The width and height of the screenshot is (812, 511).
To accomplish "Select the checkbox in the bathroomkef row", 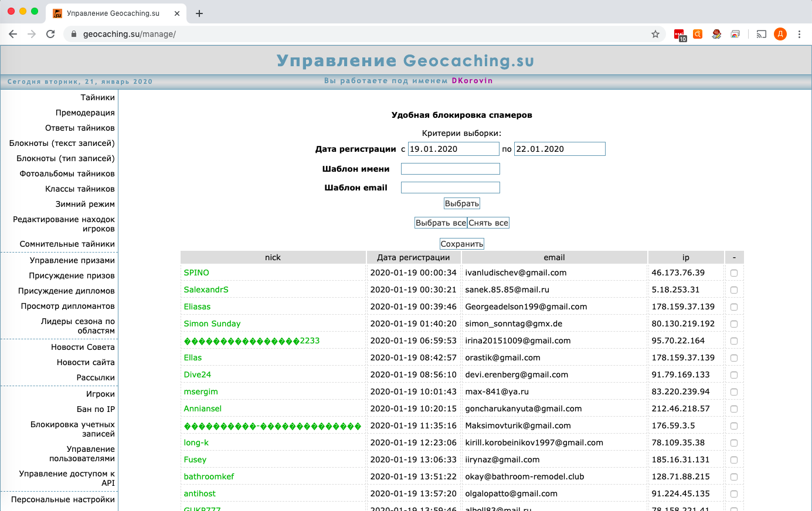I will (x=733, y=477).
